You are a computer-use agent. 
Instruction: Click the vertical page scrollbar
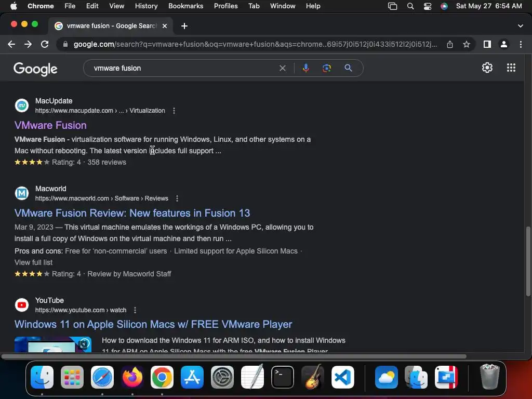[x=528, y=261]
